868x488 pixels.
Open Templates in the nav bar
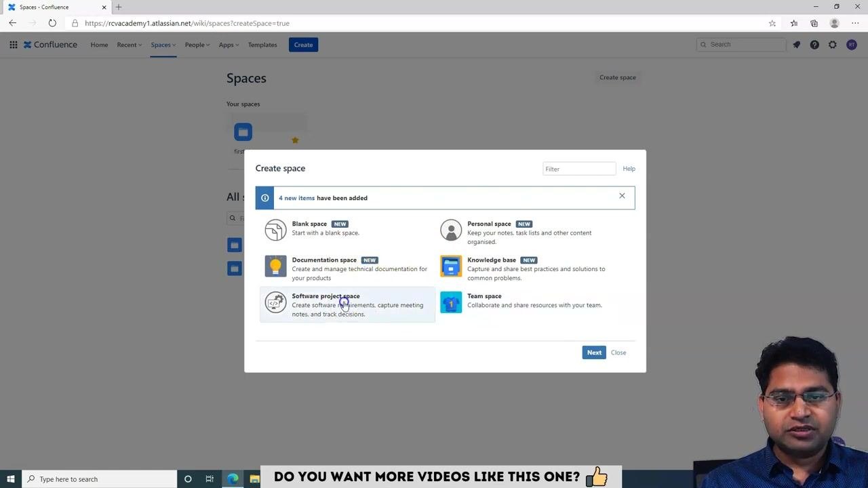click(262, 45)
